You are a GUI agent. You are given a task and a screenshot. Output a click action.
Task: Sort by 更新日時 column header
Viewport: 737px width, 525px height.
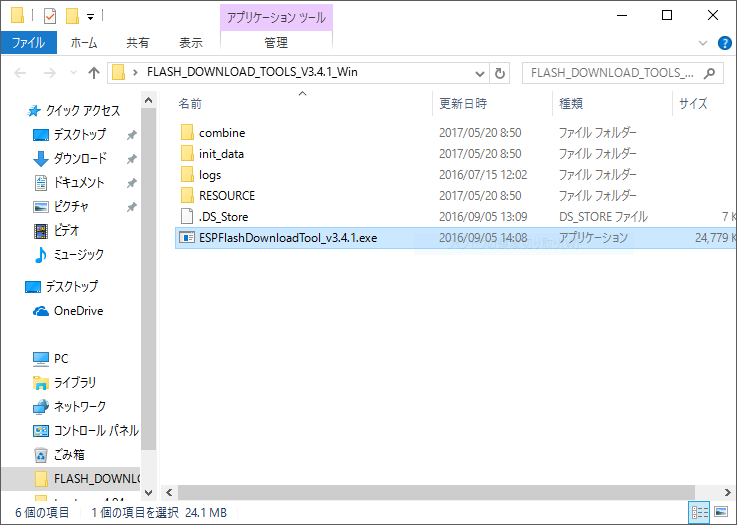[463, 103]
